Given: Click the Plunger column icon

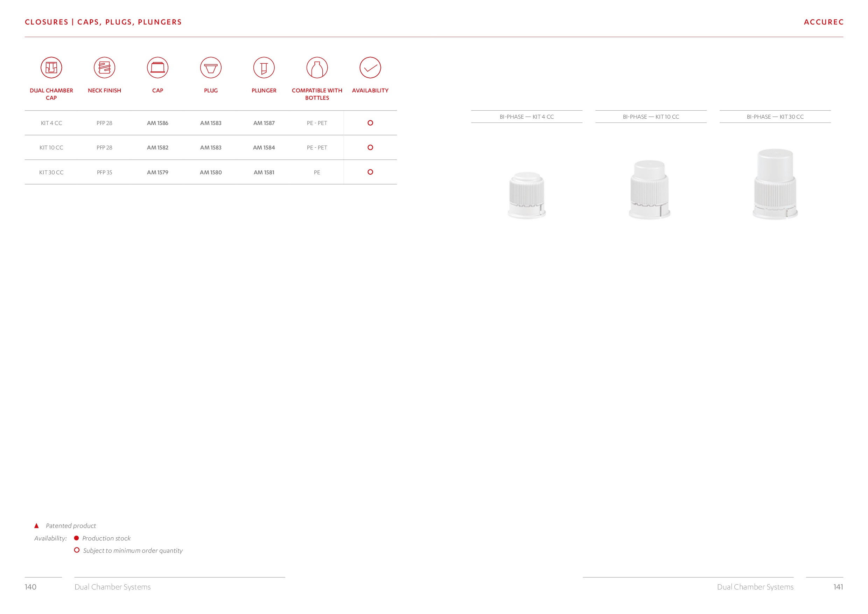Looking at the screenshot, I should 264,68.
